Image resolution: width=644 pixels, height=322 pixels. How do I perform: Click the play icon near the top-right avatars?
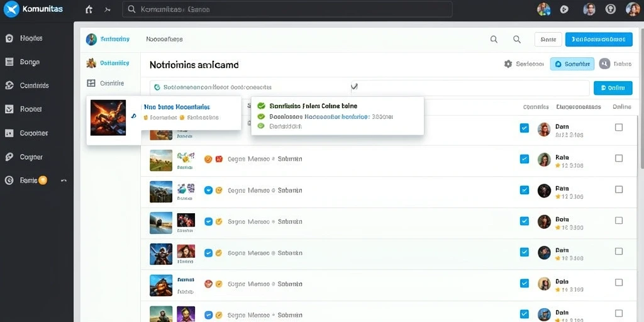click(564, 9)
